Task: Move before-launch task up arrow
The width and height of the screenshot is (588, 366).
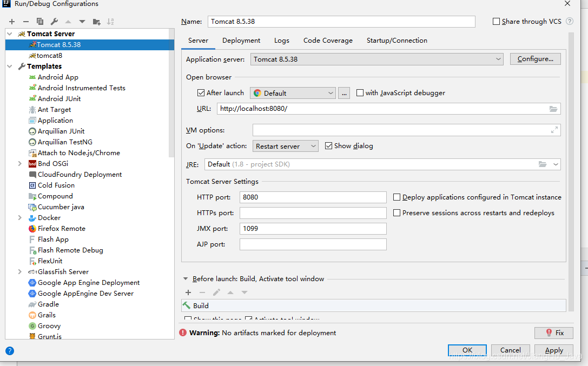Action: pos(230,292)
